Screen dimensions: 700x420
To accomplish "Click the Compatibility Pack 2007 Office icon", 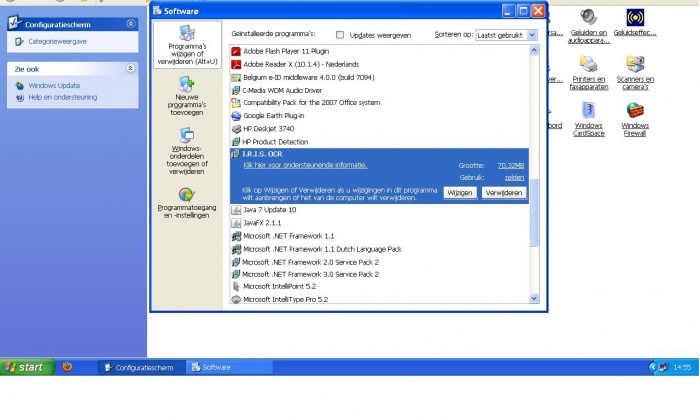I will (x=236, y=103).
